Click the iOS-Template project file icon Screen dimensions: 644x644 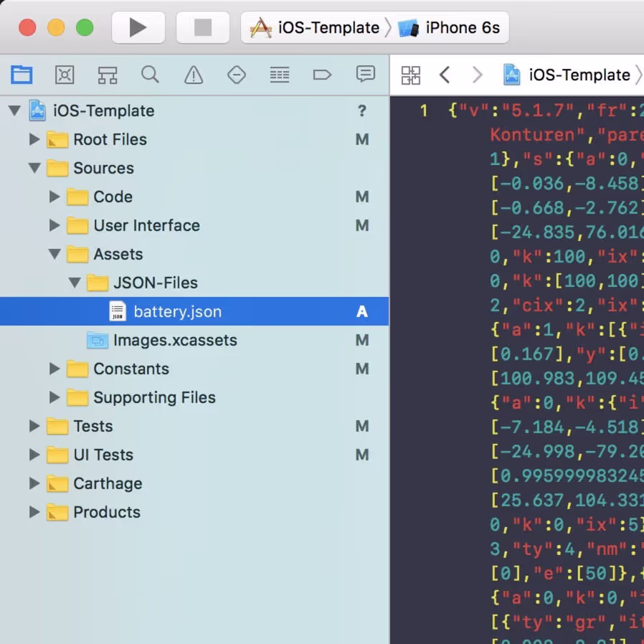click(37, 110)
